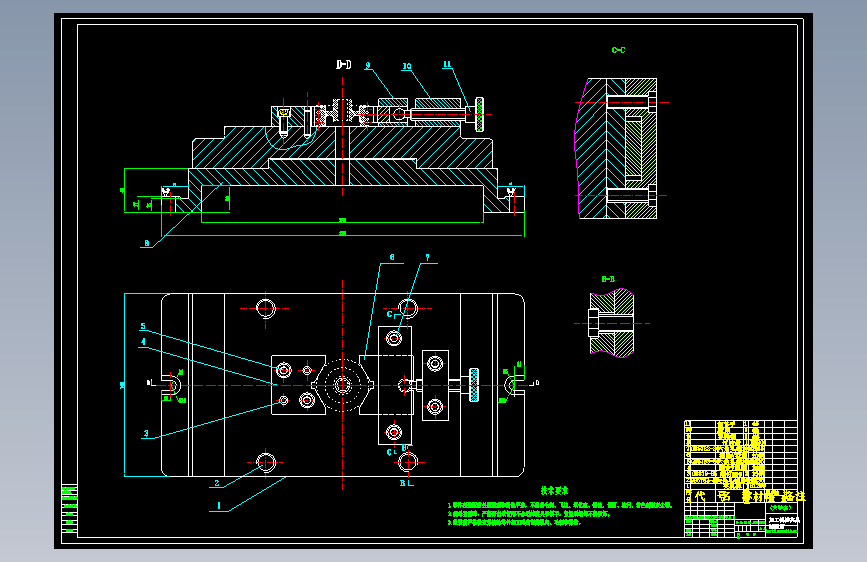Select part balloon number 2

217,483
